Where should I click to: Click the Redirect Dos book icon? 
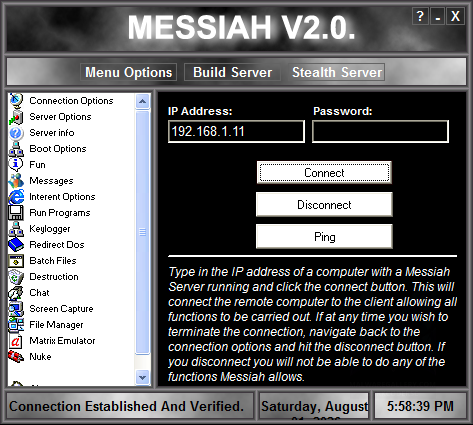[x=16, y=245]
